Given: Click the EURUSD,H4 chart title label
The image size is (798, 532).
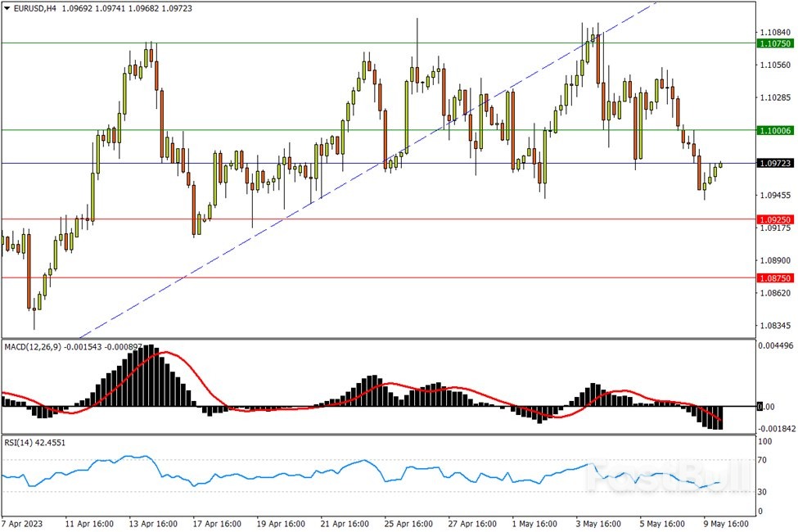Looking at the screenshot, I should pyautogui.click(x=36, y=8).
